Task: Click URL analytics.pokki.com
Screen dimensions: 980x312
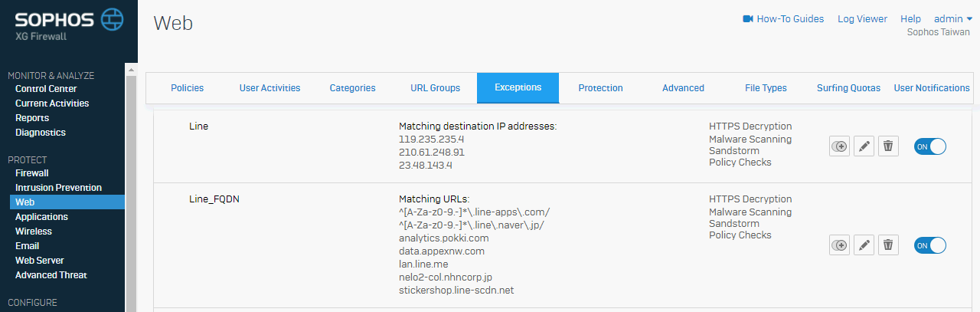Action: point(444,238)
